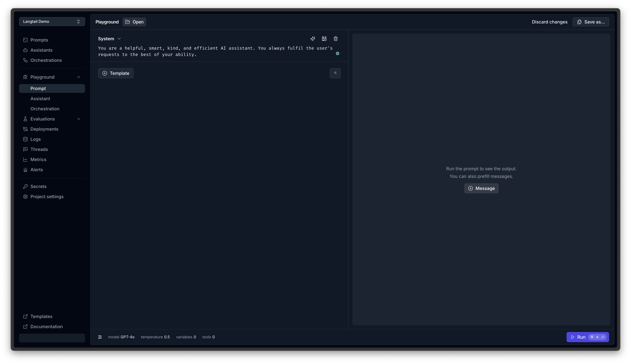This screenshot has height=364, width=631.
Task: Select Assistant under Playground
Action: 40,99
